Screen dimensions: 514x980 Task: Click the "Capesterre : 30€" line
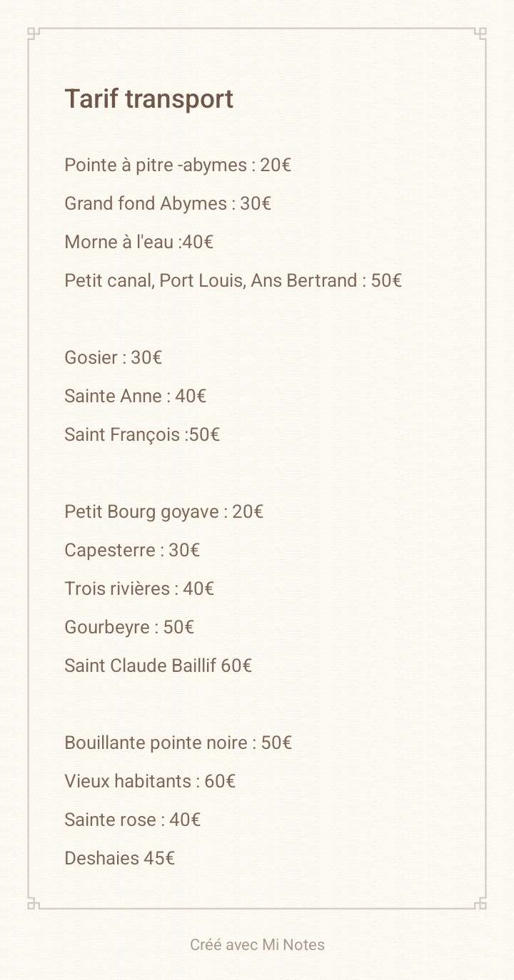click(x=132, y=551)
